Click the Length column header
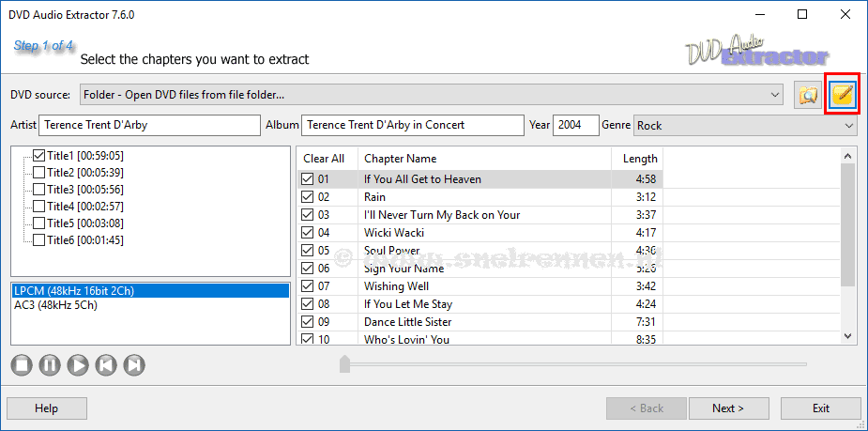The image size is (868, 431). click(637, 159)
